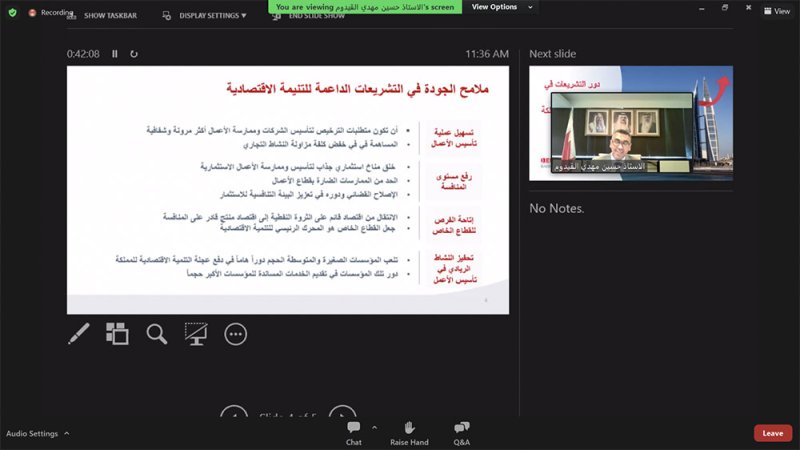Click the screen sharing notification banner
The width and height of the screenshot is (800, 450).
point(365,7)
